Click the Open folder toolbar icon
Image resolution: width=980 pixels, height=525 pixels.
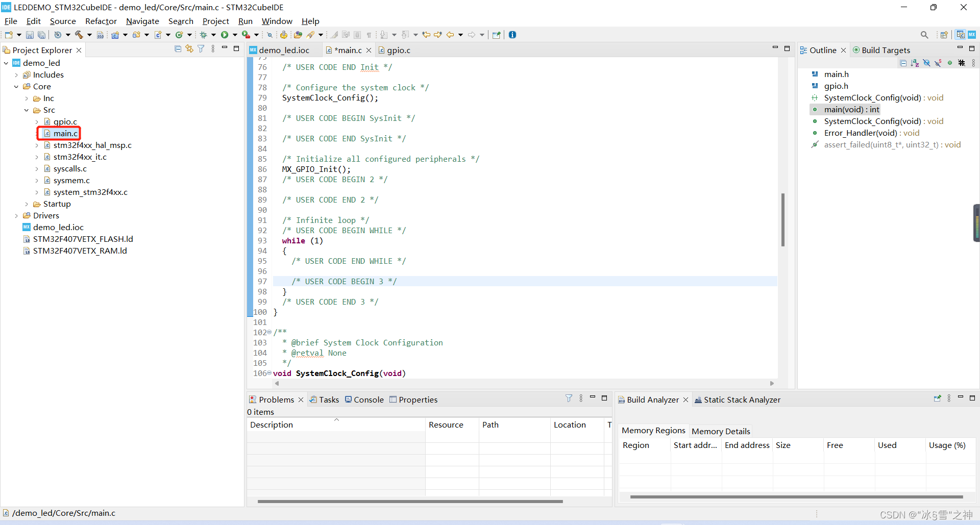(298, 35)
